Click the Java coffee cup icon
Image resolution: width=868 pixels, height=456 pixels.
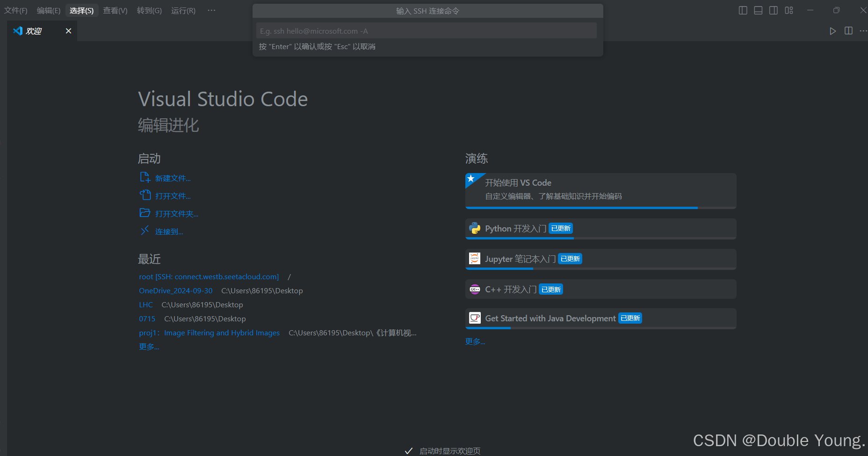pyautogui.click(x=475, y=318)
